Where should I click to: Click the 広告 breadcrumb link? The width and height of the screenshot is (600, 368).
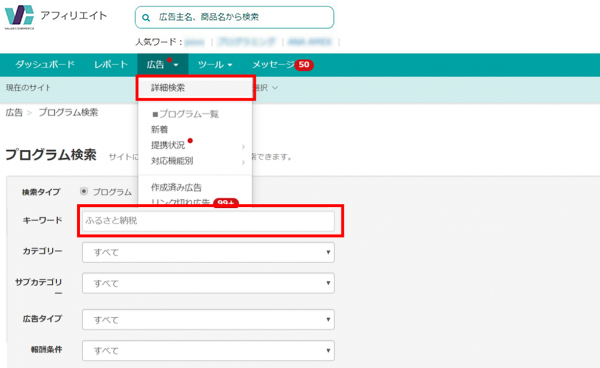point(14,112)
